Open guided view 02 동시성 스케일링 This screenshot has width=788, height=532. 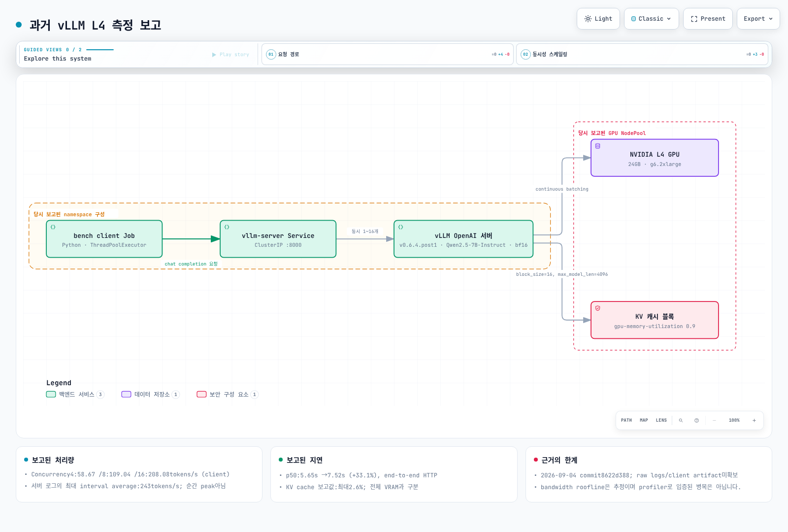click(642, 54)
